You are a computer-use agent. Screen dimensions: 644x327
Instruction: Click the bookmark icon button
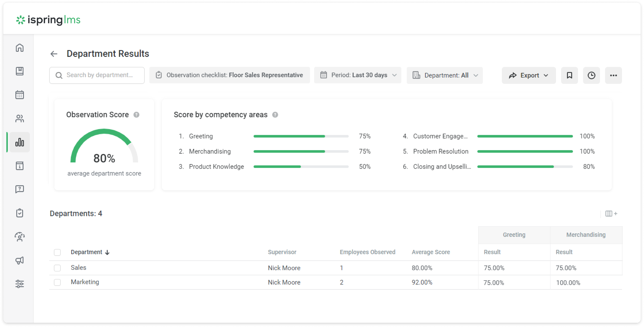pos(569,75)
